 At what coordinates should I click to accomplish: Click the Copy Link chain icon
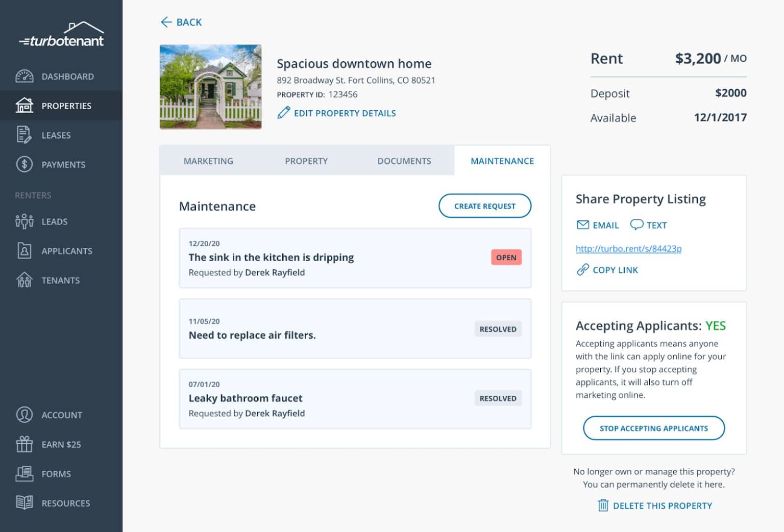pos(582,269)
